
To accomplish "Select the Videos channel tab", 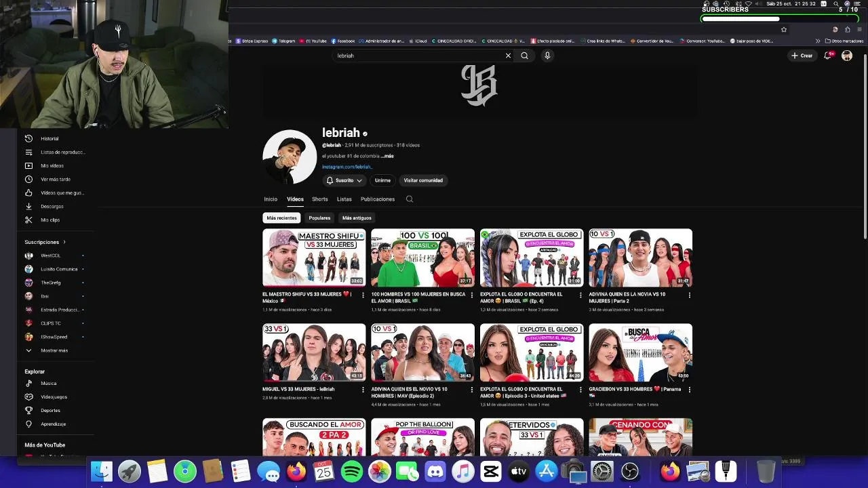I will pos(295,199).
